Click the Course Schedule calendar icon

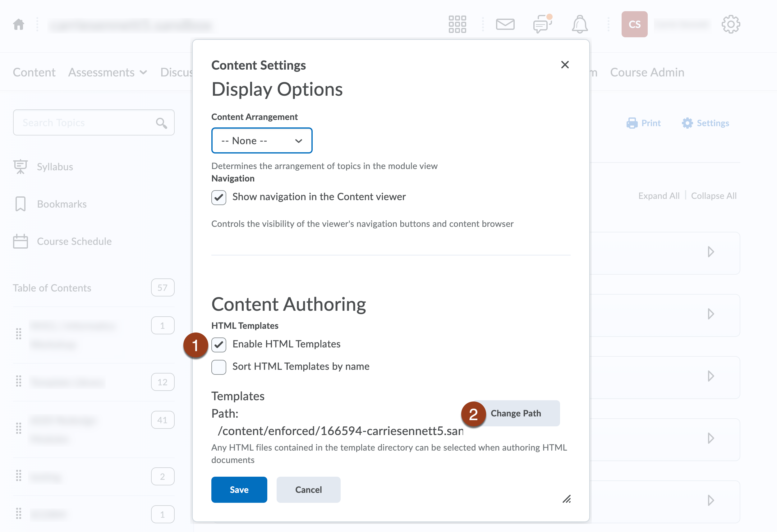tap(21, 241)
